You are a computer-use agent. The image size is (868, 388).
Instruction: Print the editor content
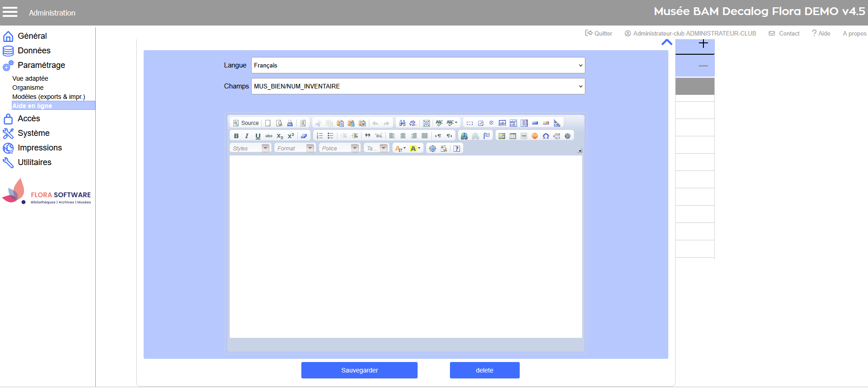[x=290, y=123]
